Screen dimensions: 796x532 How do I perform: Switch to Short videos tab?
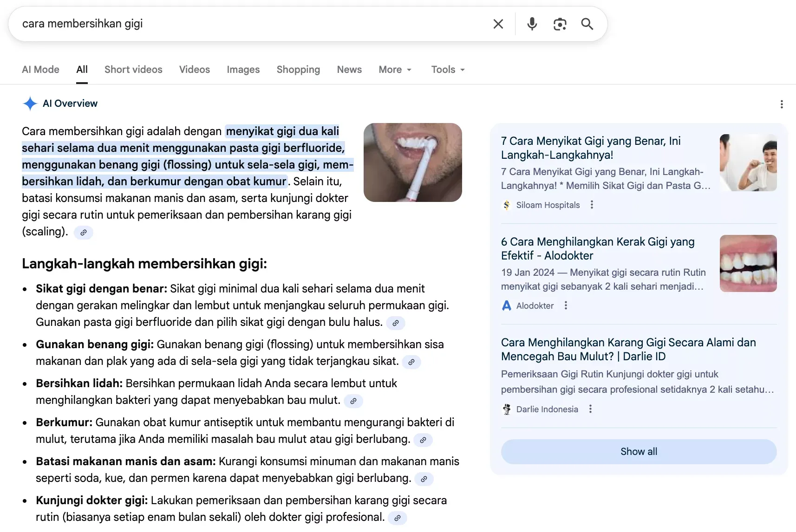(x=133, y=70)
